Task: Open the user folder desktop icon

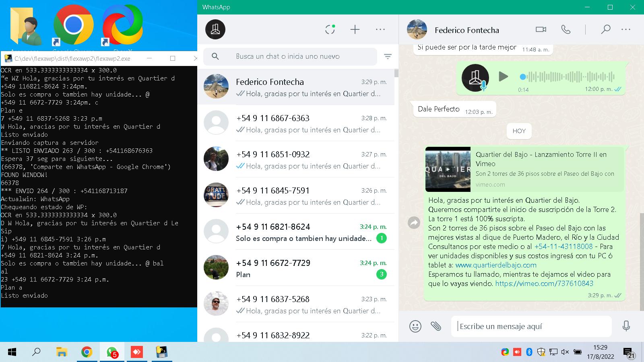Action: click(27, 26)
